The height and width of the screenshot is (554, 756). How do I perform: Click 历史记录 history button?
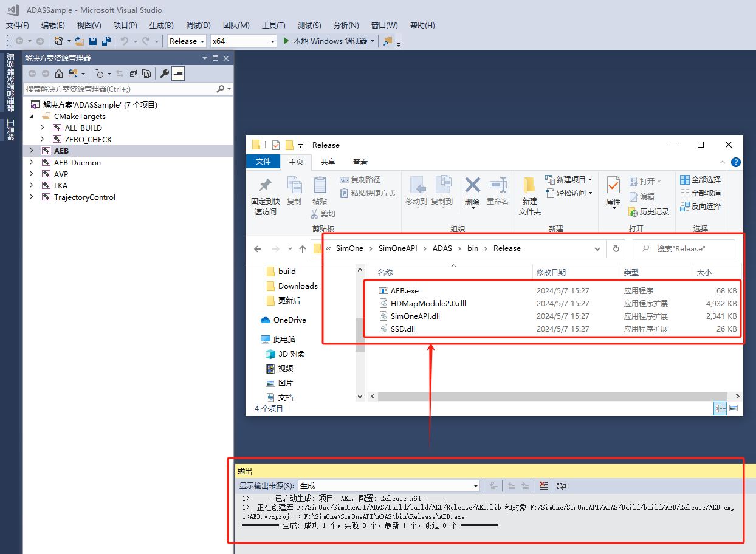tap(649, 212)
